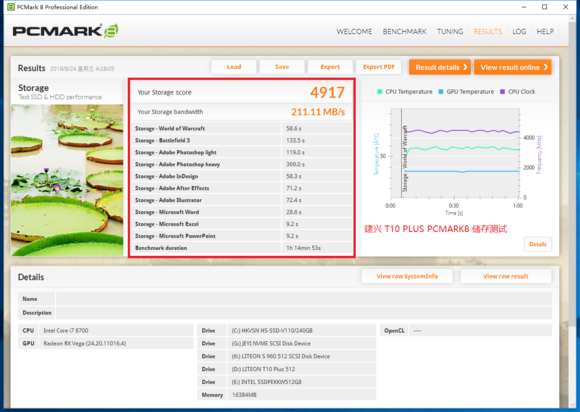Select the Storage - Adobe InDesign row

click(x=242, y=176)
